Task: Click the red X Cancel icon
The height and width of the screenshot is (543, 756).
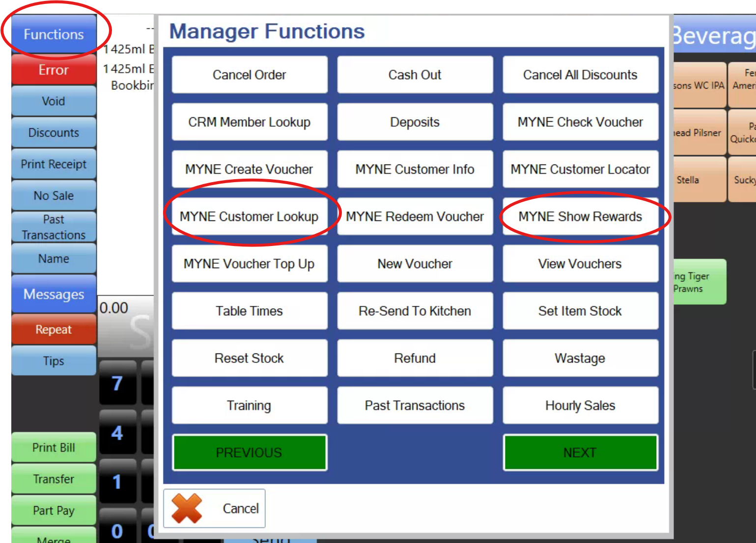Action: (x=187, y=508)
